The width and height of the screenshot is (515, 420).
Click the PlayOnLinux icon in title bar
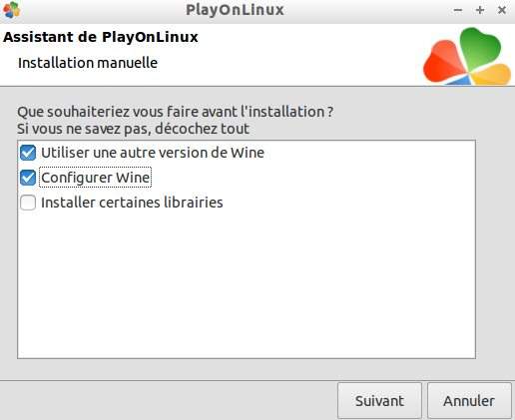tap(12, 10)
